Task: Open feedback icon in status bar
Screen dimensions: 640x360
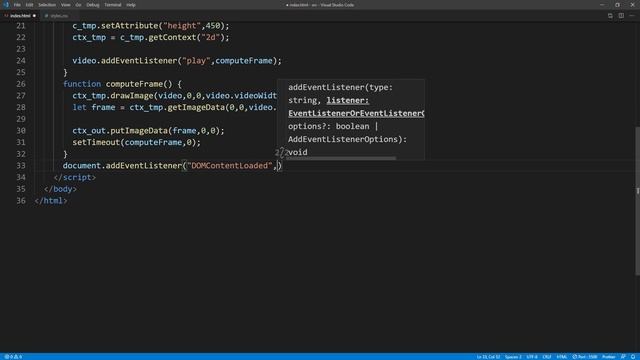Action: 623,357
